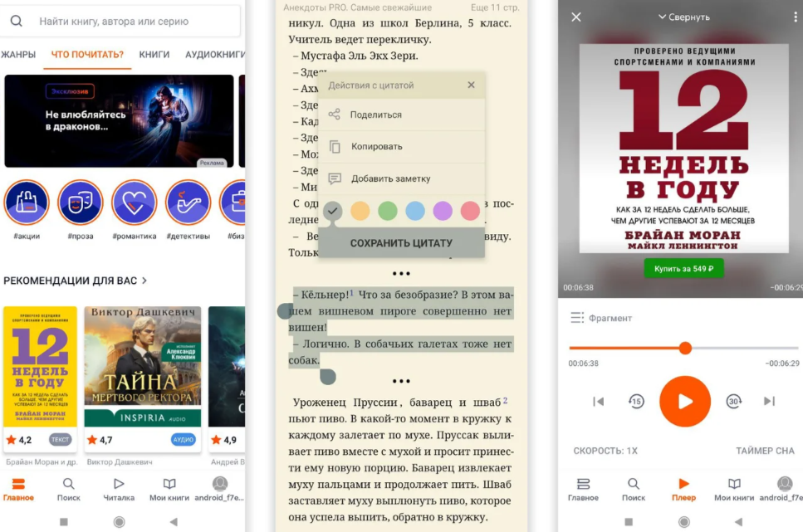Open Читалка in bottom navigation
This screenshot has width=803, height=532.
coord(119,490)
